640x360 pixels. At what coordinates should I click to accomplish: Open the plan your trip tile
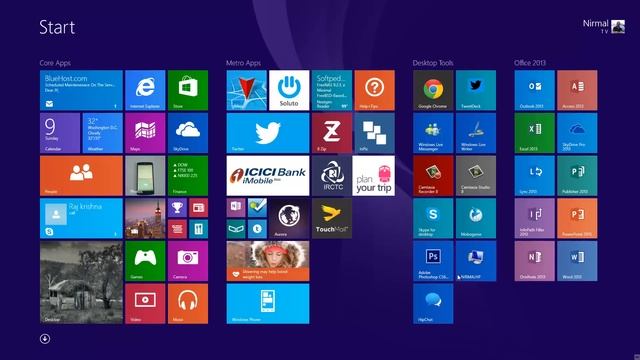(x=374, y=176)
